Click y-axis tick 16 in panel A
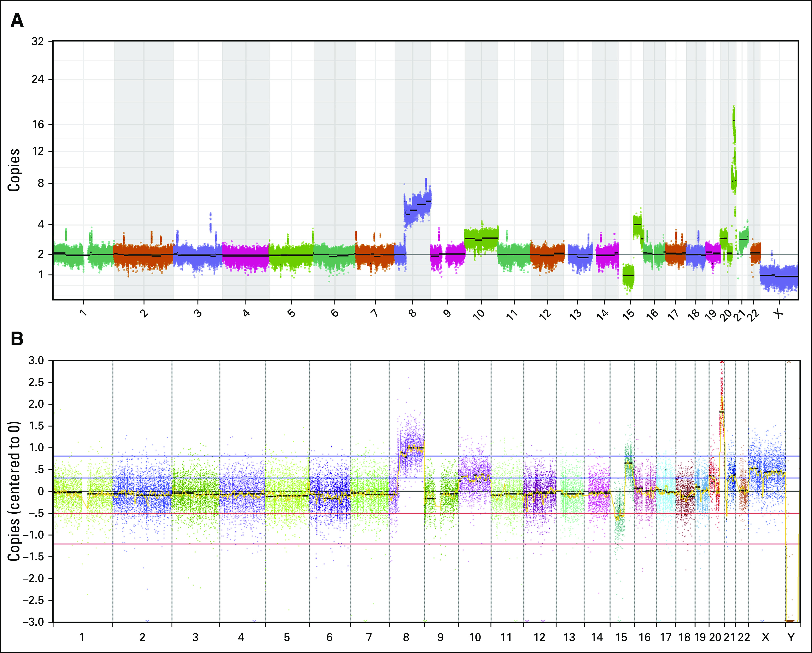 point(38,124)
